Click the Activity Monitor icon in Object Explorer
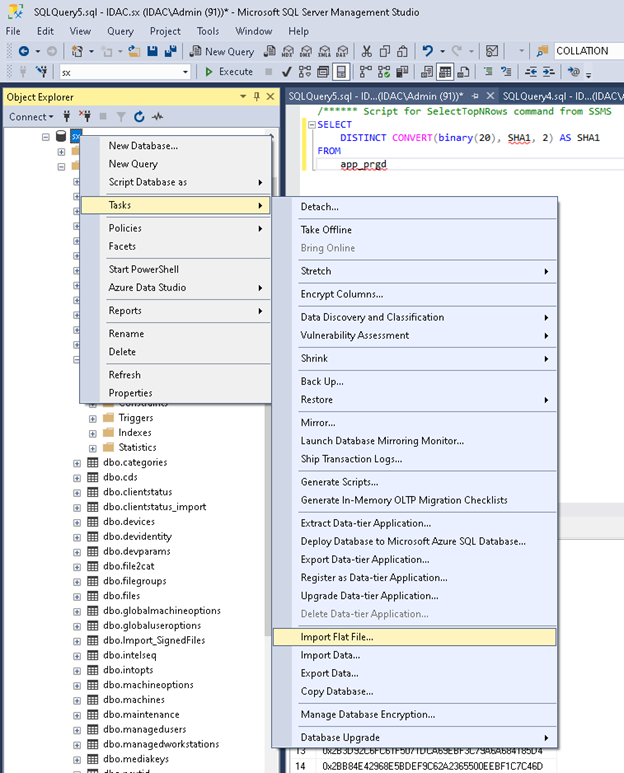The height and width of the screenshot is (773, 624). pyautogui.click(x=155, y=117)
